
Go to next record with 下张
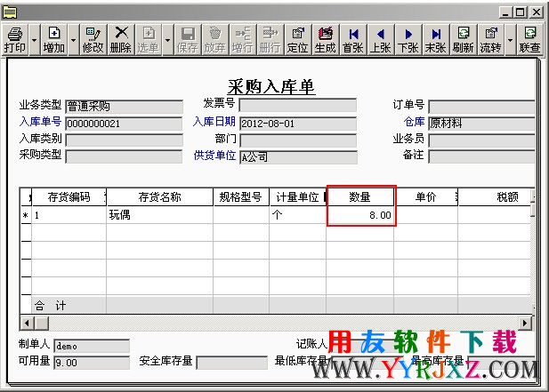408,40
